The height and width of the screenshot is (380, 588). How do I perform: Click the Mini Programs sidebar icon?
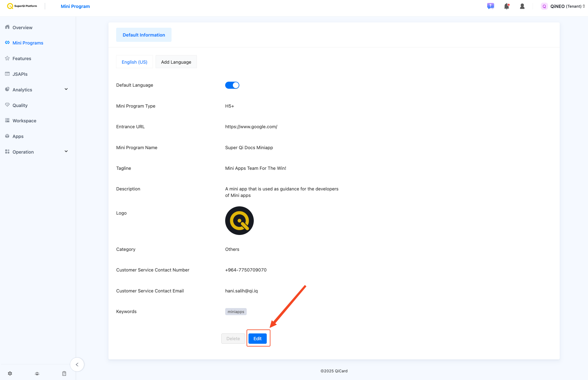click(7, 42)
